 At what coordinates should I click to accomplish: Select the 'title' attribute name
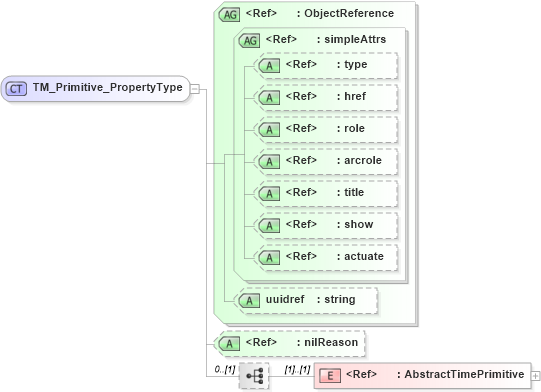point(354,192)
